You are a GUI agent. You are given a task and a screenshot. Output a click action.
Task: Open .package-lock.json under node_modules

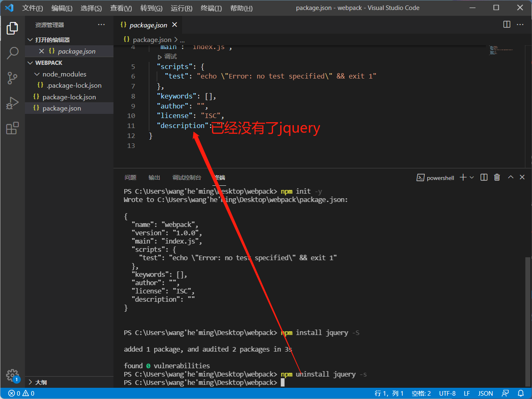(x=74, y=85)
